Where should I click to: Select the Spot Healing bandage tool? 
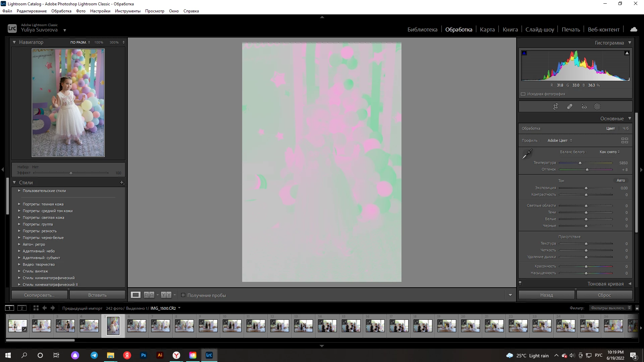tap(570, 107)
